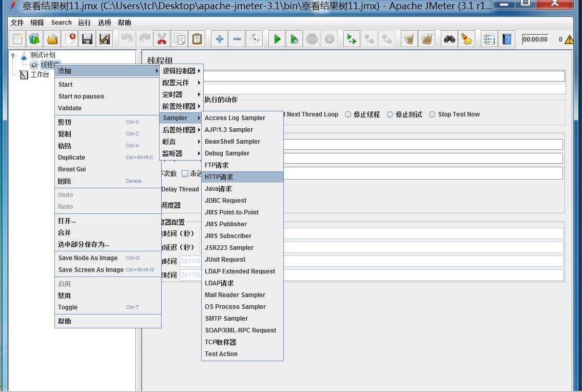Open the 帮助 menu in menu bar
This screenshot has width=582, height=392.
(x=124, y=23)
